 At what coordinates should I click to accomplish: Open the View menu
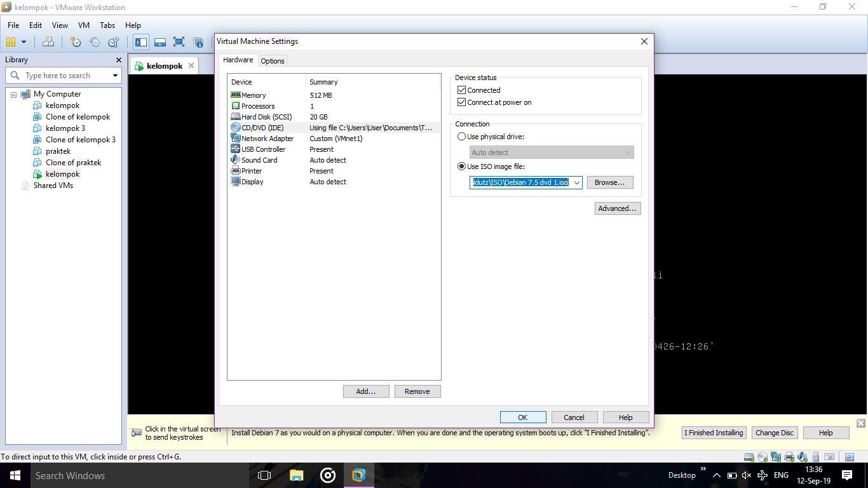(x=60, y=25)
